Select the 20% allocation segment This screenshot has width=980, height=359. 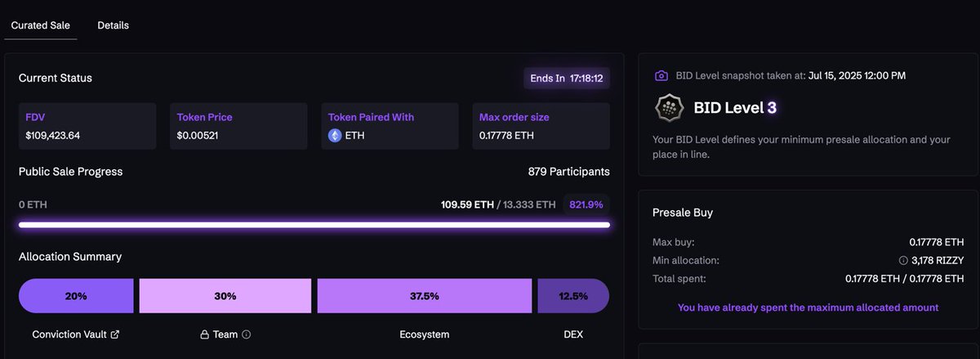tap(76, 296)
